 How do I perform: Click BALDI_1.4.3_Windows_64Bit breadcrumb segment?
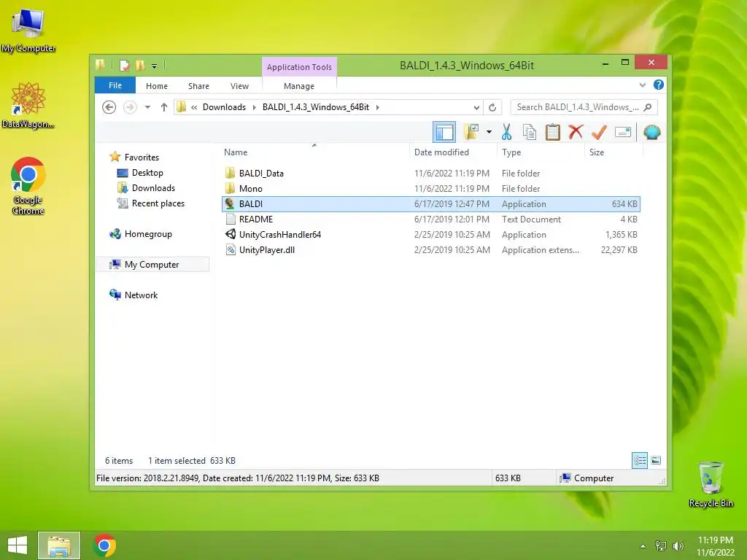tap(315, 107)
